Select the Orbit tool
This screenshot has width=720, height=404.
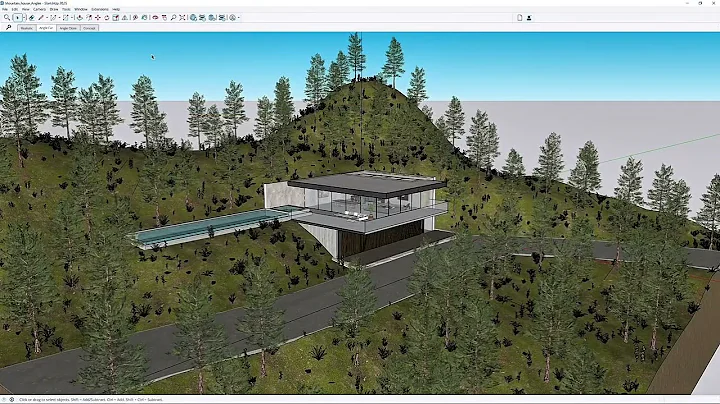click(x=155, y=17)
